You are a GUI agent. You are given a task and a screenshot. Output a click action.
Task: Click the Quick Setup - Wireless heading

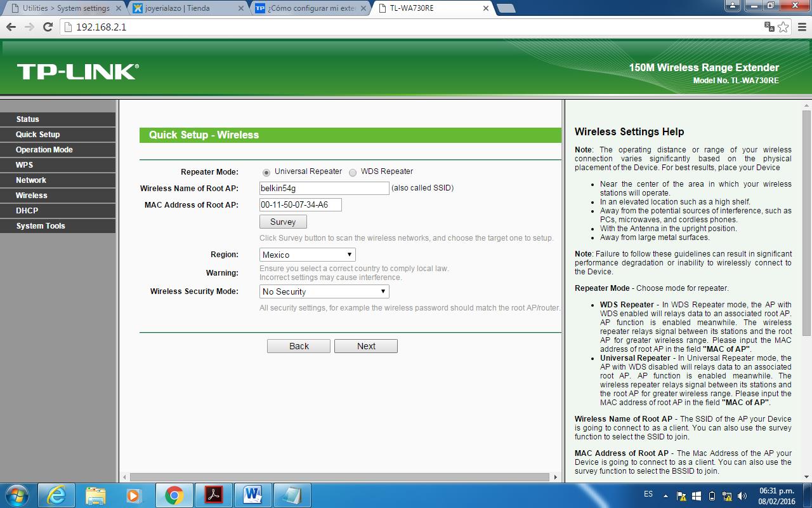[204, 135]
